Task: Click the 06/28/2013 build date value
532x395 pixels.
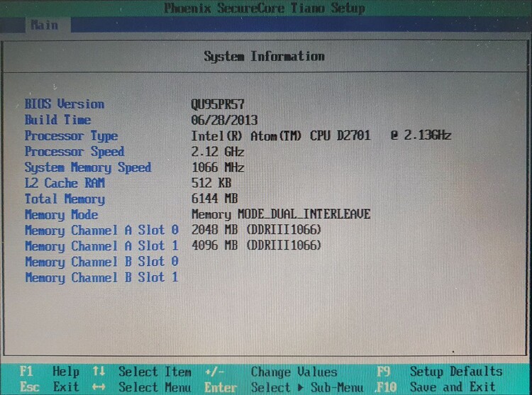Action: 224,120
